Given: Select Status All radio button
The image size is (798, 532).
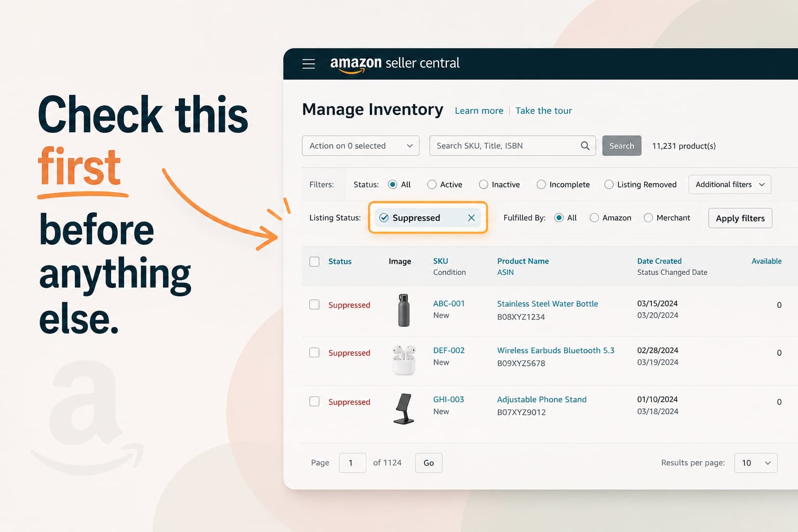Looking at the screenshot, I should pyautogui.click(x=393, y=184).
